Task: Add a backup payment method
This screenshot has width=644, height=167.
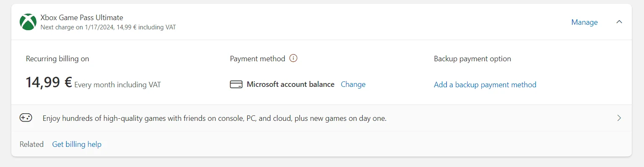Action: (485, 85)
